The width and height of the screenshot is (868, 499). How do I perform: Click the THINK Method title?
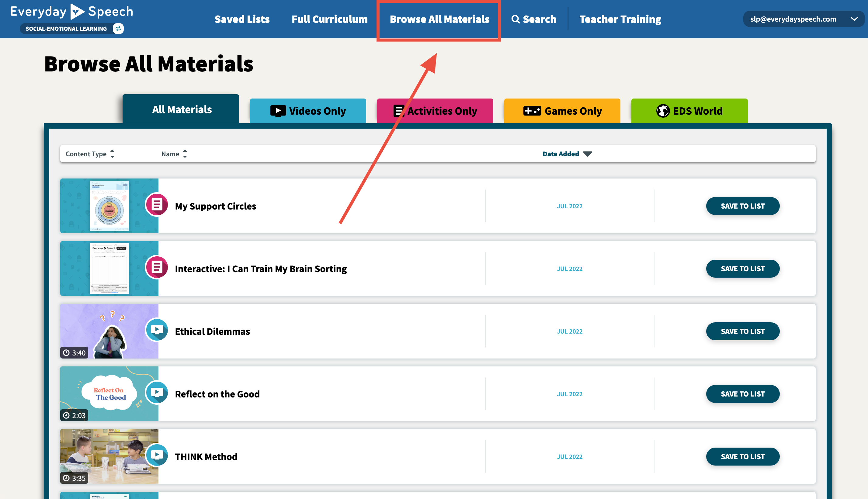click(x=206, y=457)
